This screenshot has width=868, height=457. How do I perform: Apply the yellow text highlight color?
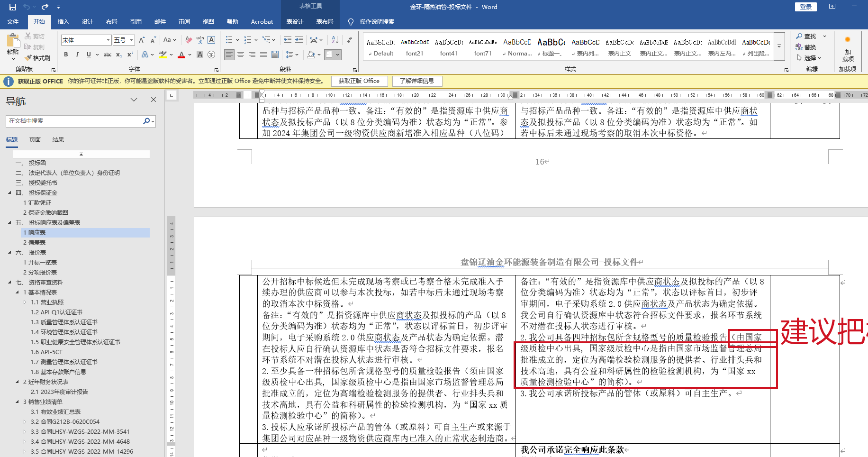pos(163,55)
